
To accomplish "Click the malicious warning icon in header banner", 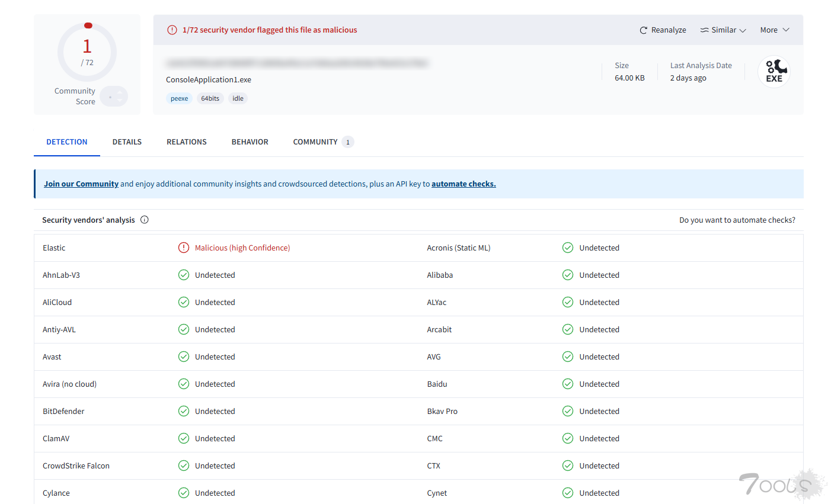I will (x=172, y=30).
